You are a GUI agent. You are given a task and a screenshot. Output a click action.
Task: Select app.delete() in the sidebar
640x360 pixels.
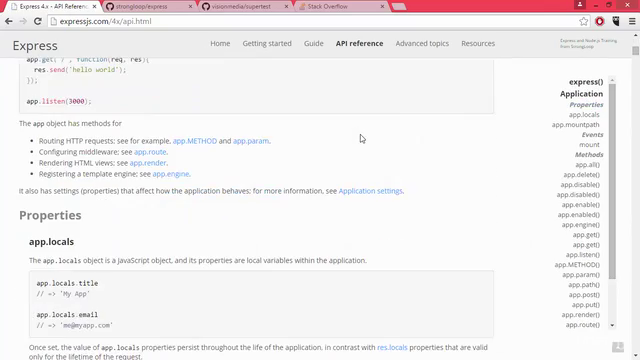click(x=582, y=175)
